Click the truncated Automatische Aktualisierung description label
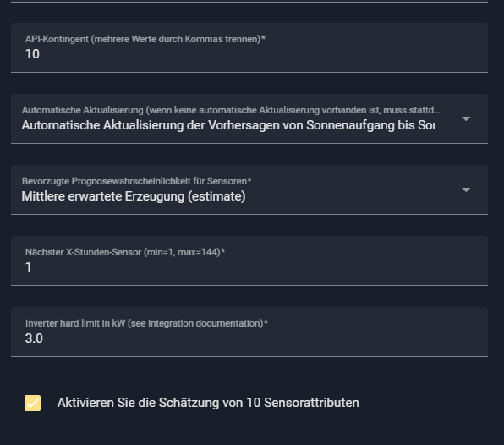This screenshot has width=504, height=445. pyautogui.click(x=231, y=110)
